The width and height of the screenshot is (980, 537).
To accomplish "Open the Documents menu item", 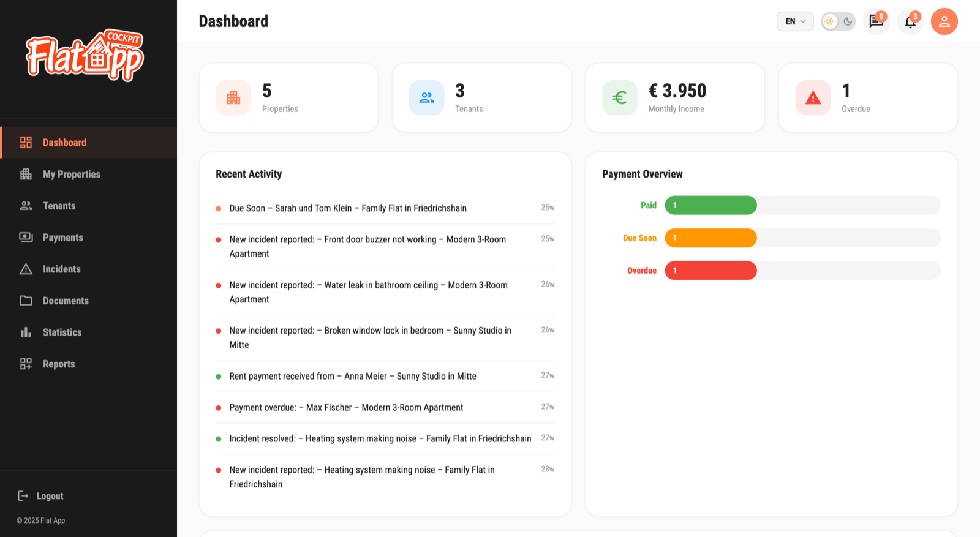I will 89,301.
